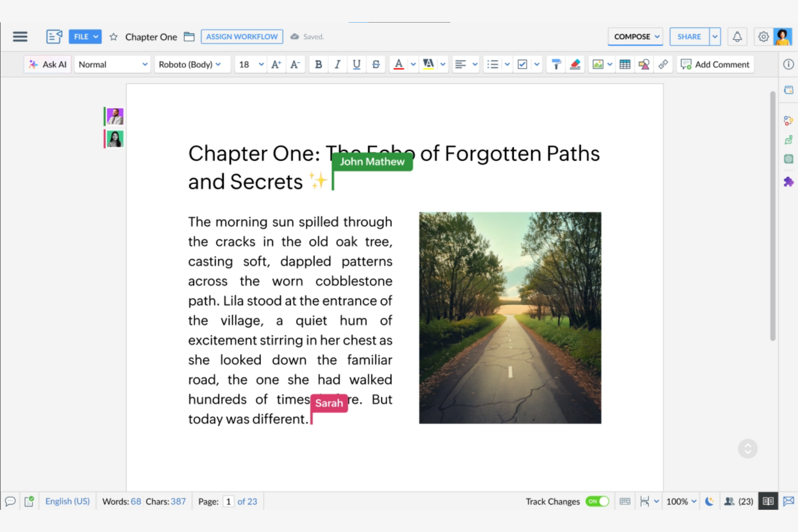The width and height of the screenshot is (798, 532).
Task: Toggle bold formatting
Action: 318,64
